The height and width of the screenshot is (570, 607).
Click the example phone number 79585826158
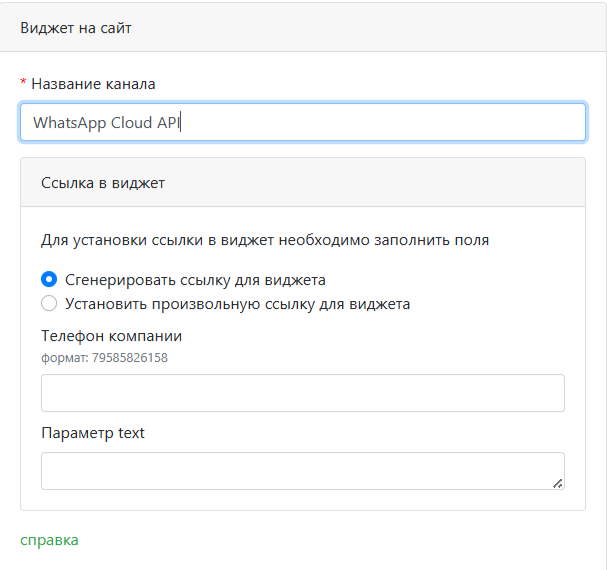click(132, 357)
